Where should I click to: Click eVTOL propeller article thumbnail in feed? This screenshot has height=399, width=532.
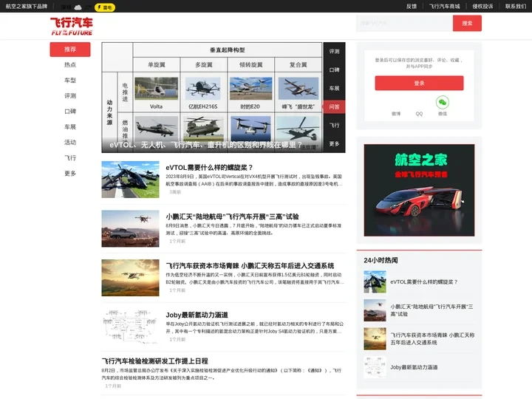[x=130, y=180]
